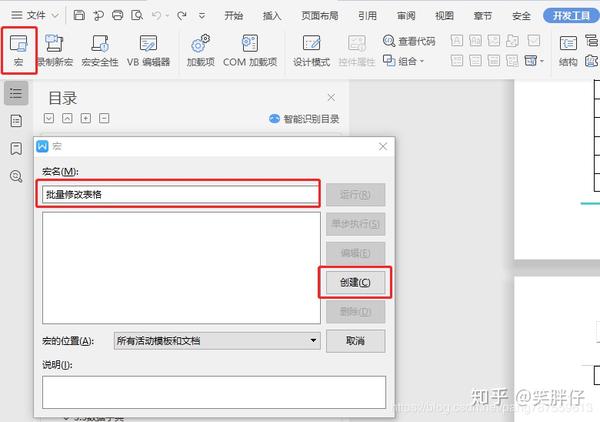Toggle 设计模式 design mode
The width and height of the screenshot is (600, 422).
311,50
